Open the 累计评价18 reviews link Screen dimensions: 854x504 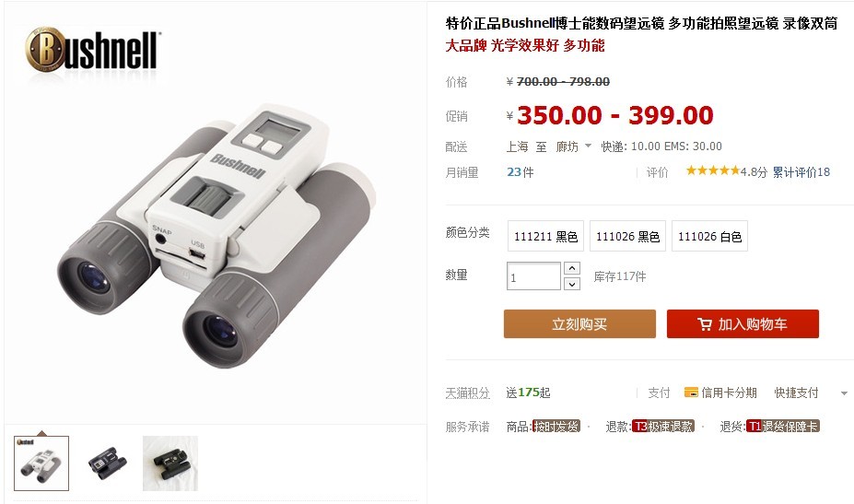(801, 172)
